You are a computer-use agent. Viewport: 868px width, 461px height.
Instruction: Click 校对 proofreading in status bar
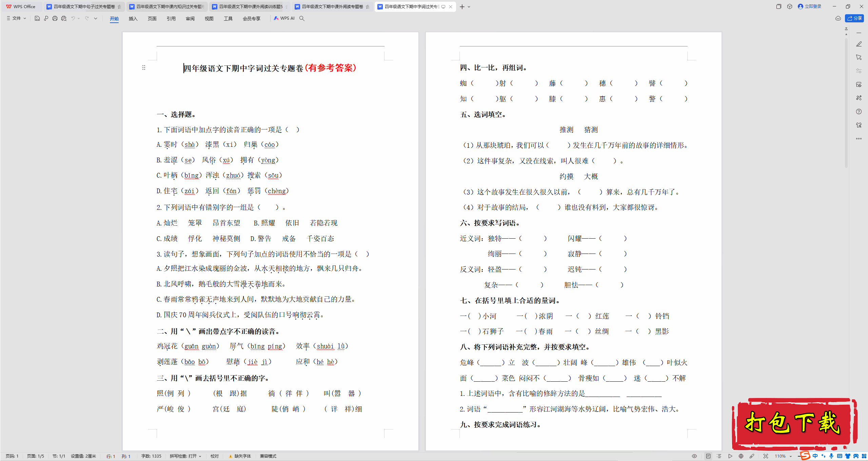[x=215, y=456]
